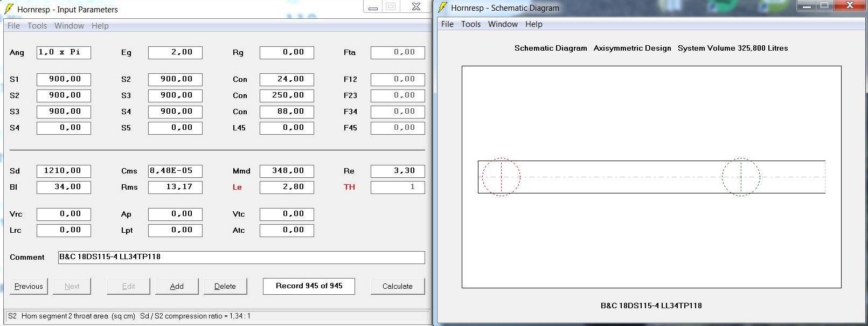The width and height of the screenshot is (868, 326).
Task: Click first-column S3 field value
Action: click(x=64, y=112)
